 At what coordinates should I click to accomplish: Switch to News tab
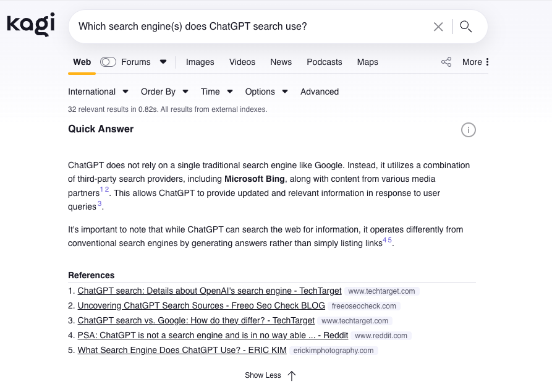281,62
